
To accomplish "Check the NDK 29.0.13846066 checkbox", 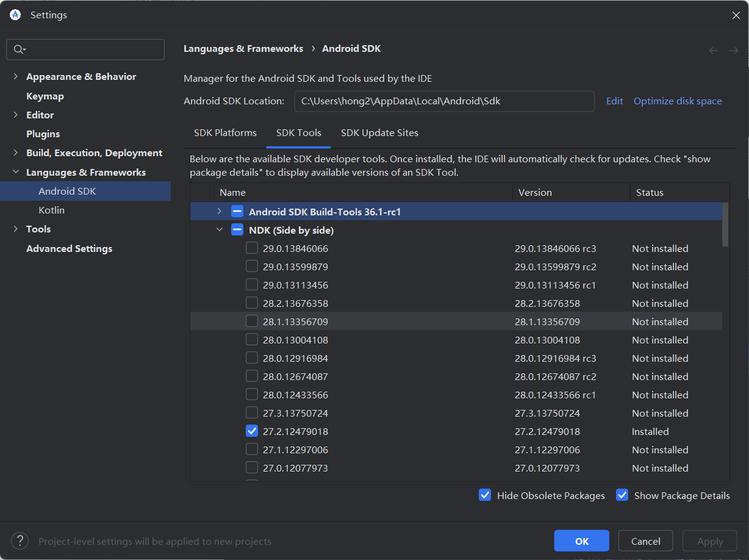I will [x=252, y=248].
